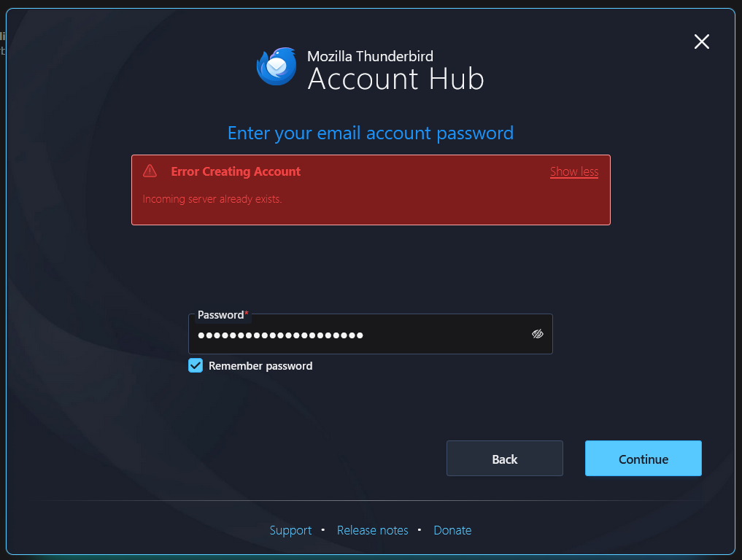Uncheck the Remember password checkbox

(x=196, y=365)
